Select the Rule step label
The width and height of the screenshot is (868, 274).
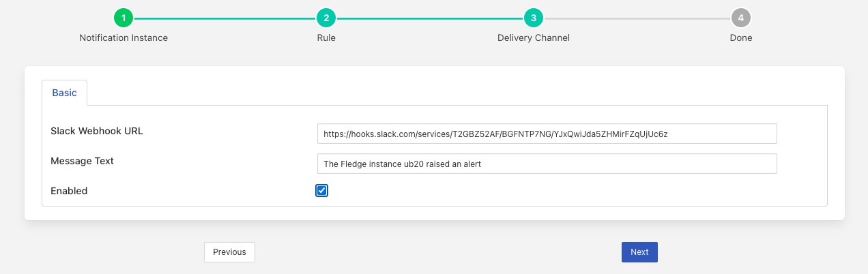326,38
